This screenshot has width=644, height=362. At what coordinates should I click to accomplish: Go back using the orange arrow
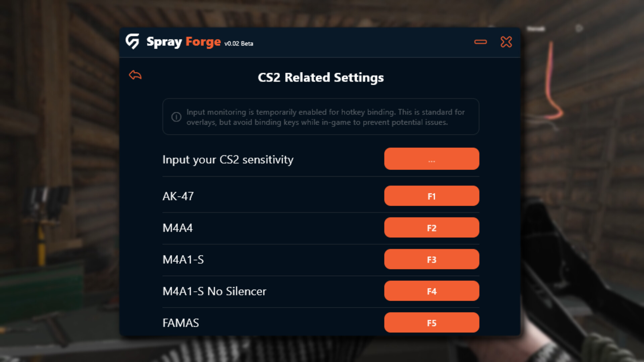tap(135, 75)
